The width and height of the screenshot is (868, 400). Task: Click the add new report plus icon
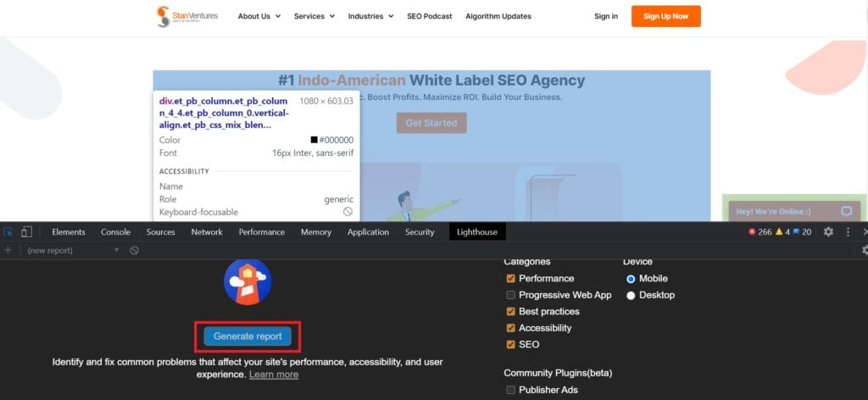[x=8, y=251]
